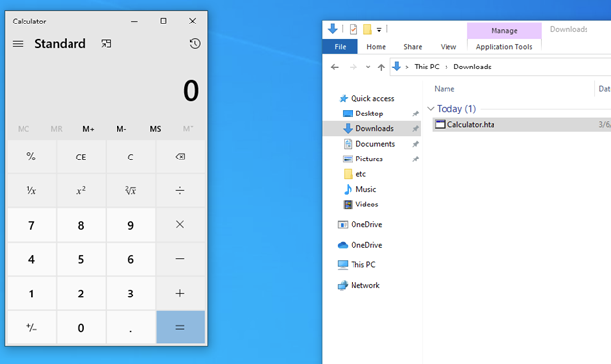Click the Up one level arrow
This screenshot has height=364, width=611.
coord(381,67)
